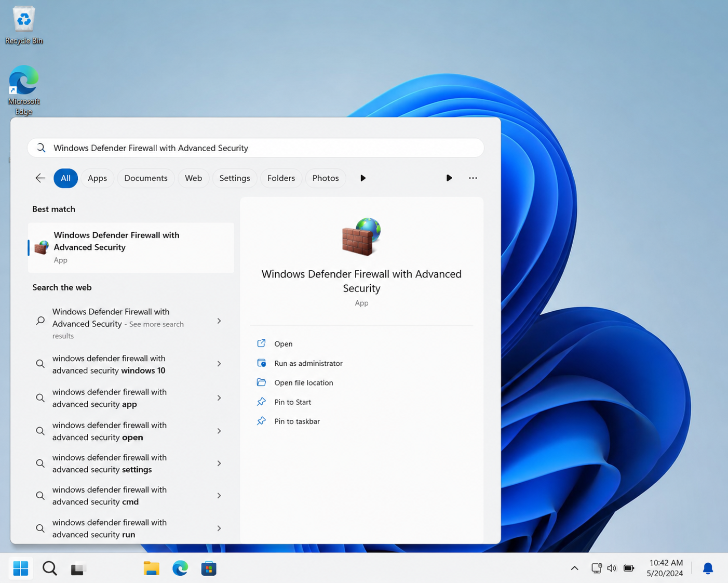Expand chevron for 'See more search results' row
The height and width of the screenshot is (583, 728).
219,321
